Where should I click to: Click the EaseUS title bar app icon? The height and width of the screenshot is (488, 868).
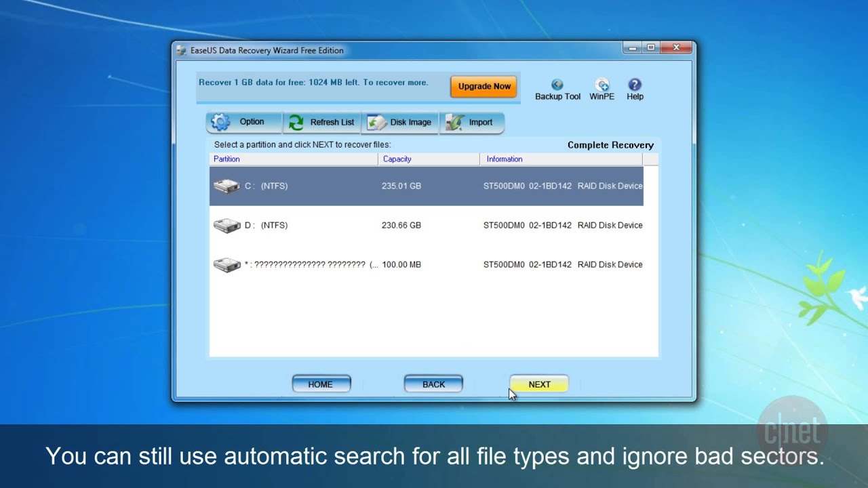coord(182,50)
